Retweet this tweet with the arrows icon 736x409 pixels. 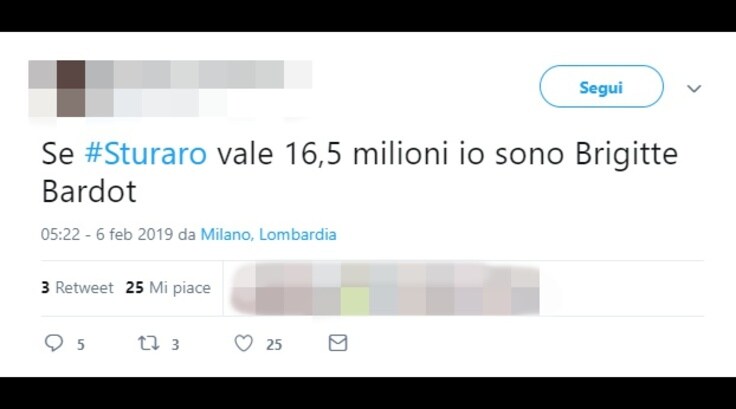pos(148,343)
